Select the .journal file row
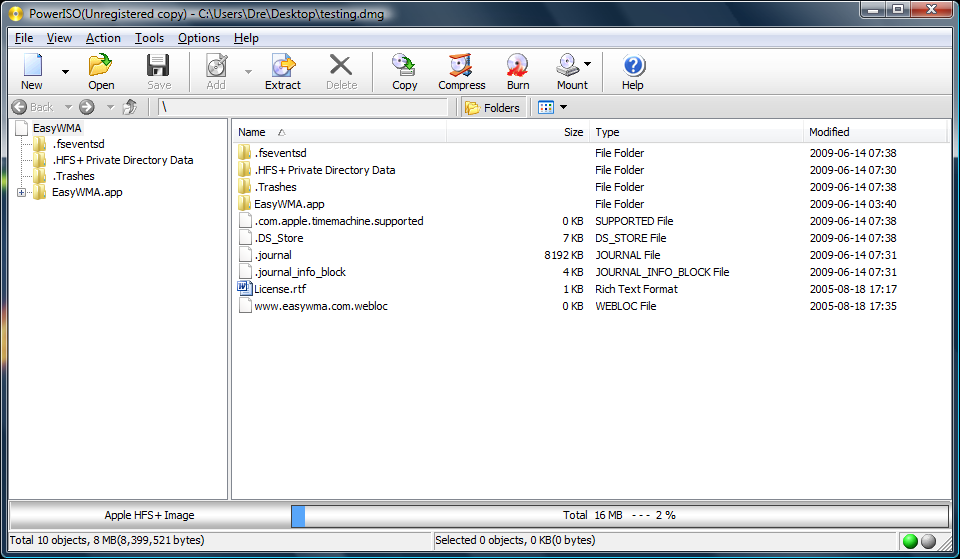 273,255
